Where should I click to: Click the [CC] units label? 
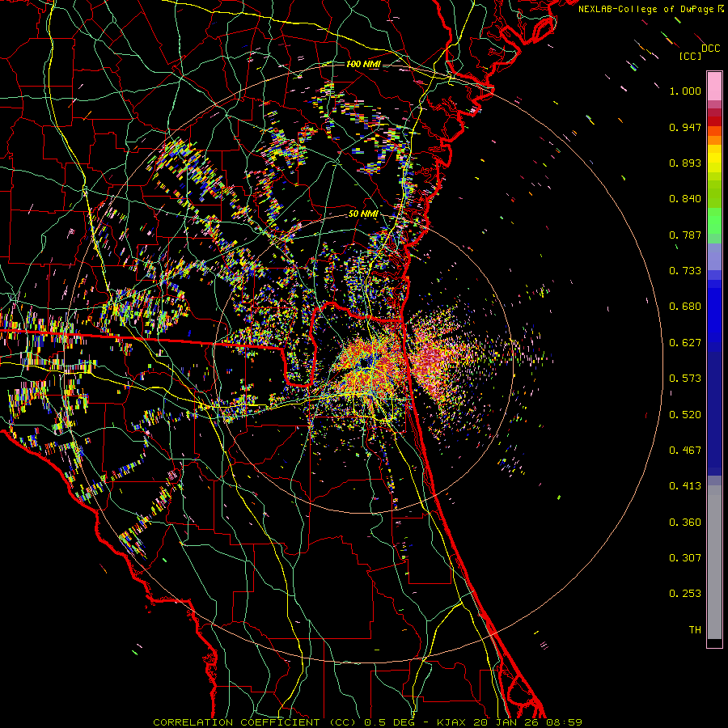pos(690,56)
